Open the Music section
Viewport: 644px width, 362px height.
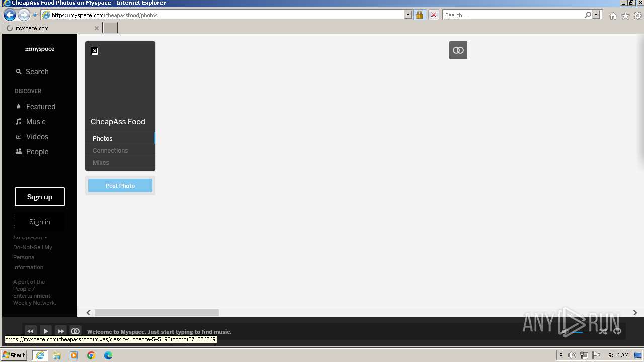(x=31, y=122)
